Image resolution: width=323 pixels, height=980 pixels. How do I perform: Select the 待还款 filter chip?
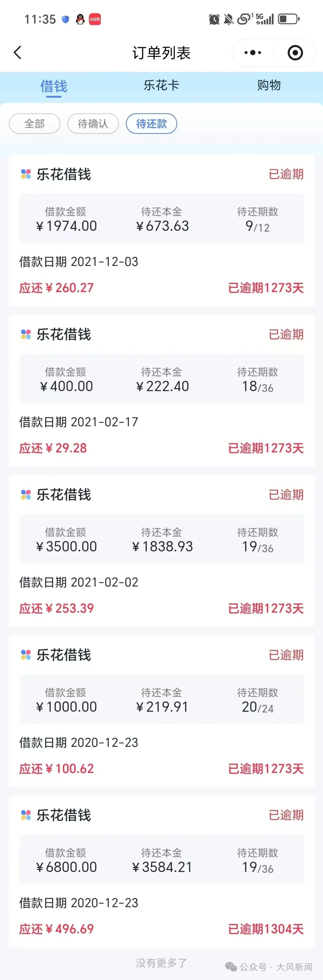(151, 124)
